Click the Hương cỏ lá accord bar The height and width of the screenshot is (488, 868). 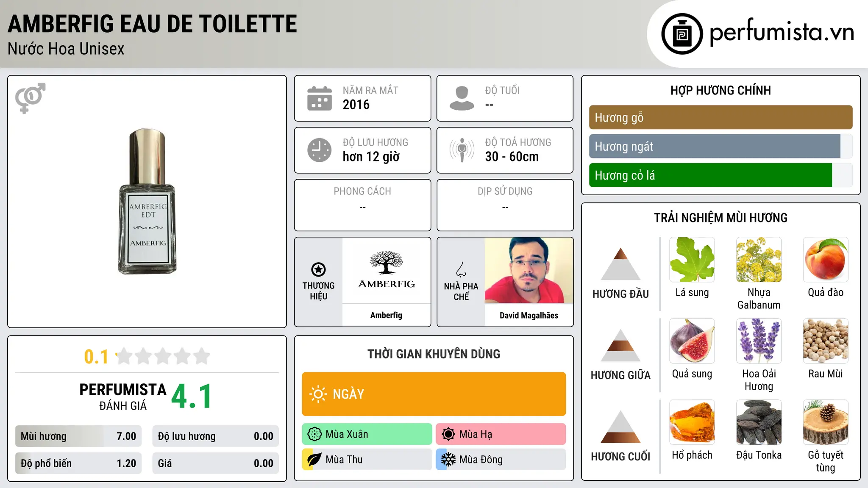coord(721,175)
